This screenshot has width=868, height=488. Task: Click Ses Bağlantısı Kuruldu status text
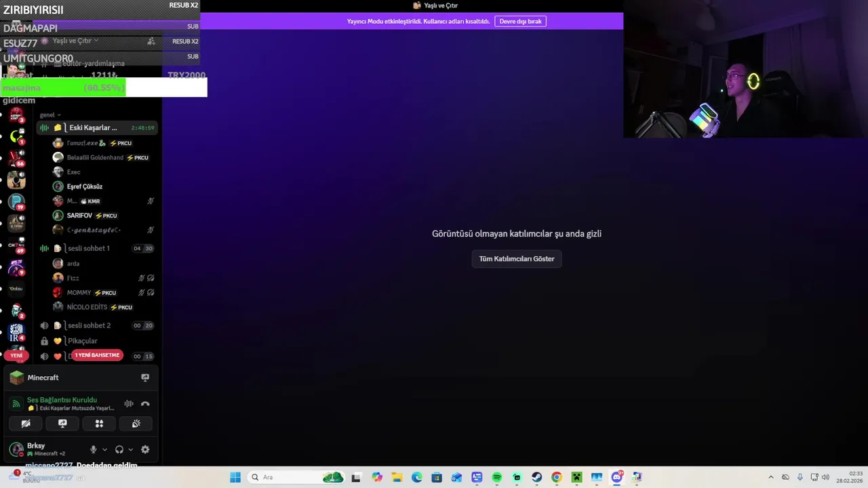(62, 400)
